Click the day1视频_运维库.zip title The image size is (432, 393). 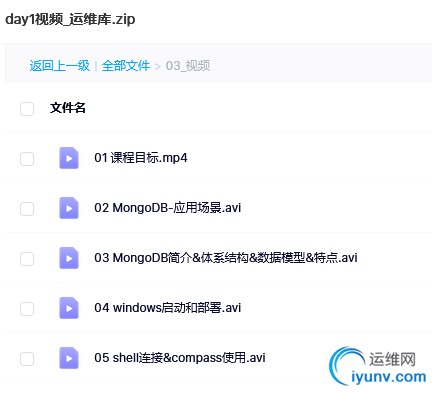click(70, 19)
